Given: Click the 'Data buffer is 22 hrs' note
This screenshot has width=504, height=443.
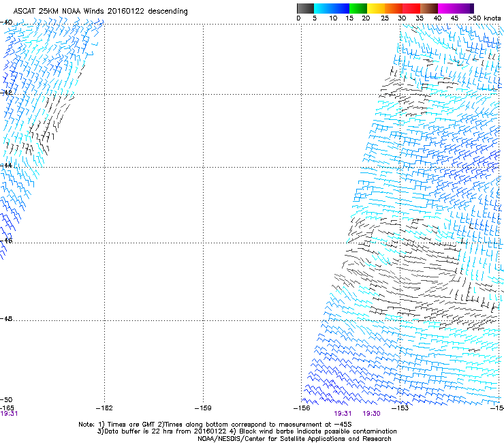Looking at the screenshot, I should pos(247,431).
